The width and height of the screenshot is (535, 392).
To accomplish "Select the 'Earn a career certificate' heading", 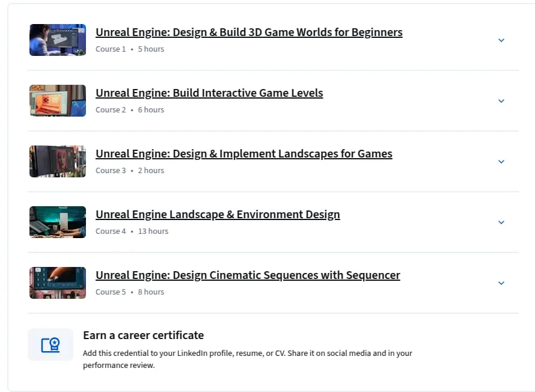I will point(143,335).
